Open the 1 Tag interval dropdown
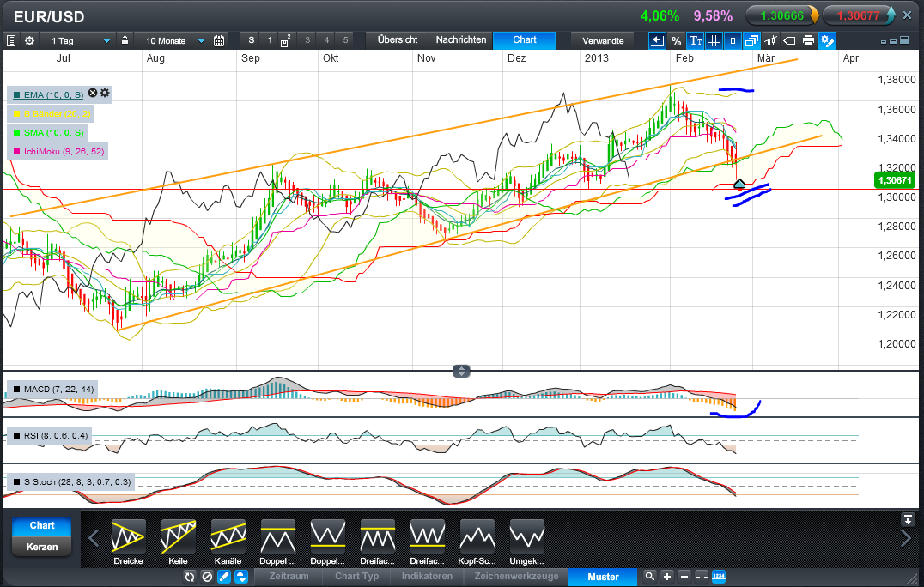The width and height of the screenshot is (924, 587). click(80, 40)
